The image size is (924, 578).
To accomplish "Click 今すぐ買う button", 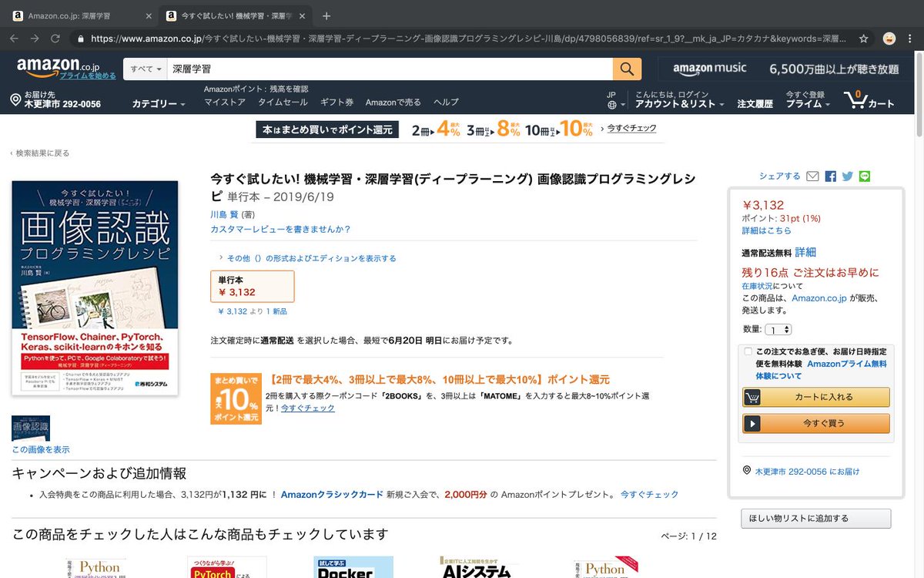I will click(x=816, y=423).
